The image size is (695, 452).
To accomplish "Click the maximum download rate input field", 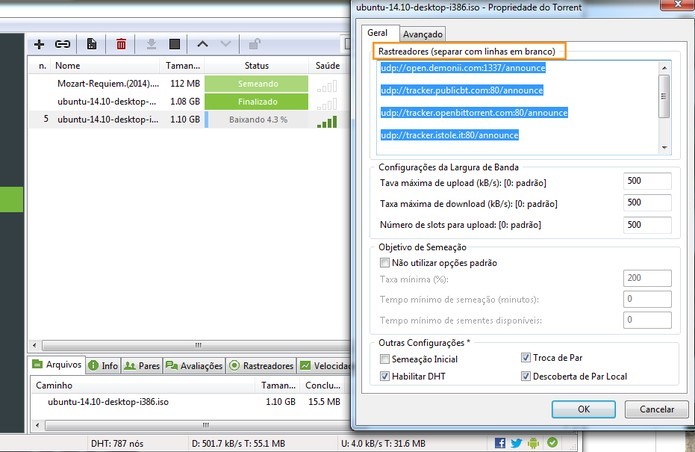I will click(647, 203).
